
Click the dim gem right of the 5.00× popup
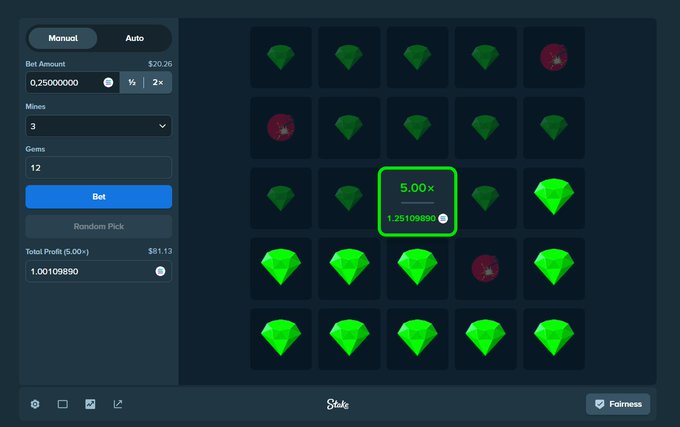pyautogui.click(x=486, y=198)
